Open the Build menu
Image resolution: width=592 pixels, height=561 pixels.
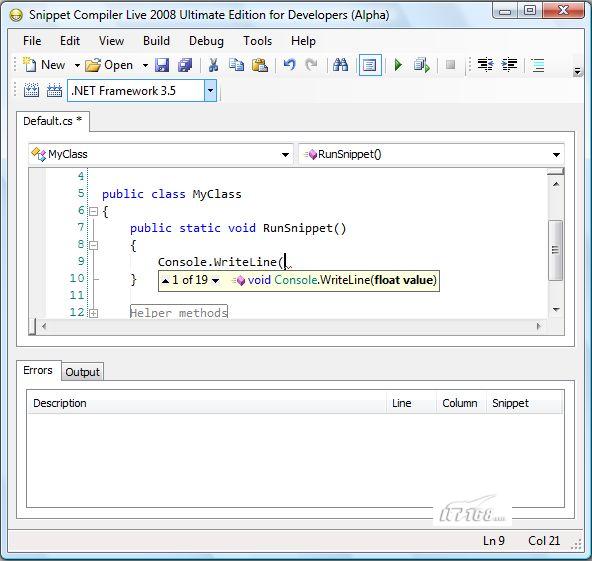coord(156,41)
